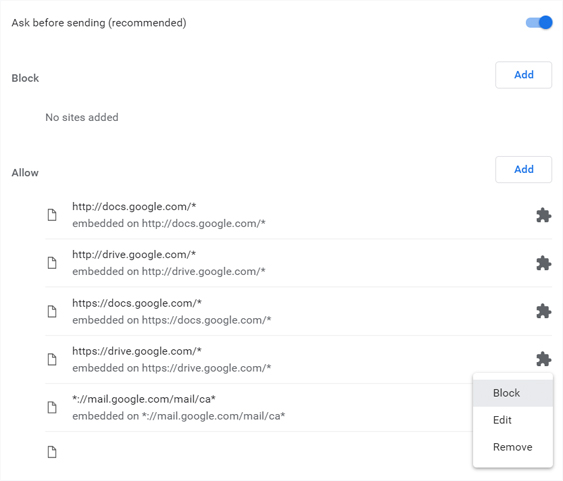Viewport: 563px width, 481px height.
Task: Select the *://mail.google.com/mail/ca* entry
Action: tap(259, 407)
